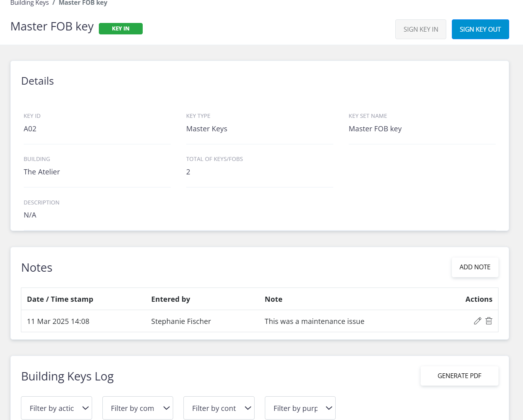Expand the Filter by purp dropdown
The image size is (523, 420).
[300, 408]
